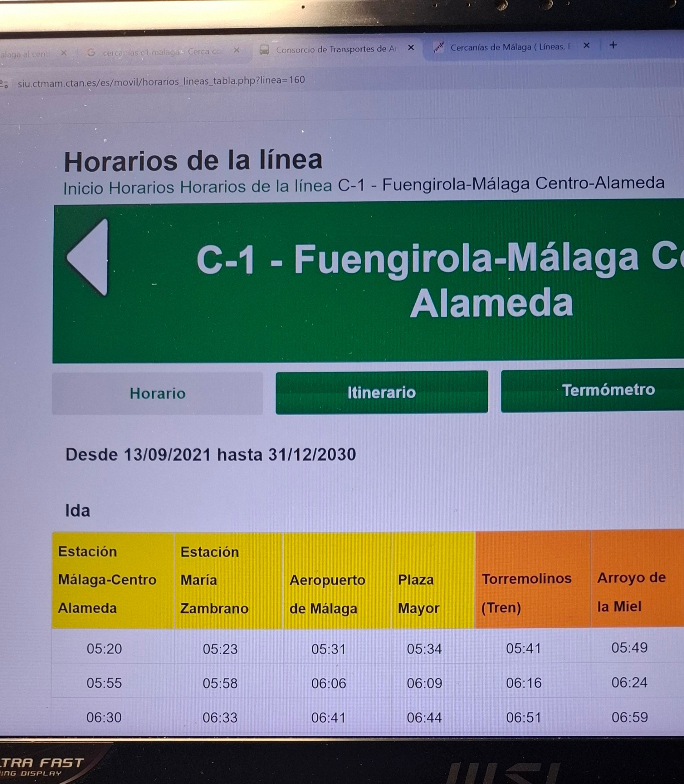Close the Consorcio de Transportes tab
Image resolution: width=684 pixels, height=784 pixels.
[x=411, y=47]
